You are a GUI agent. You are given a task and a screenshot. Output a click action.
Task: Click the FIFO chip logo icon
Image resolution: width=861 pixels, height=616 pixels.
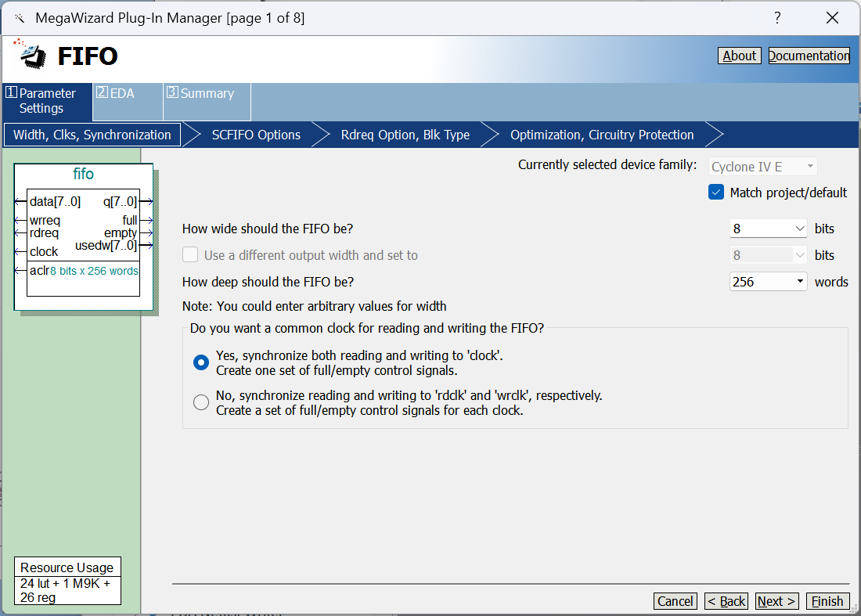31,54
